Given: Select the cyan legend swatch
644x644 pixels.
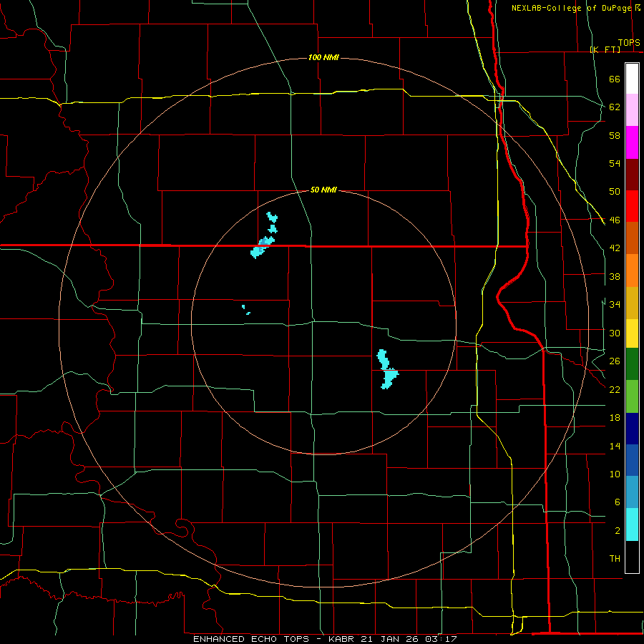Looking at the screenshot, I should coord(632,525).
